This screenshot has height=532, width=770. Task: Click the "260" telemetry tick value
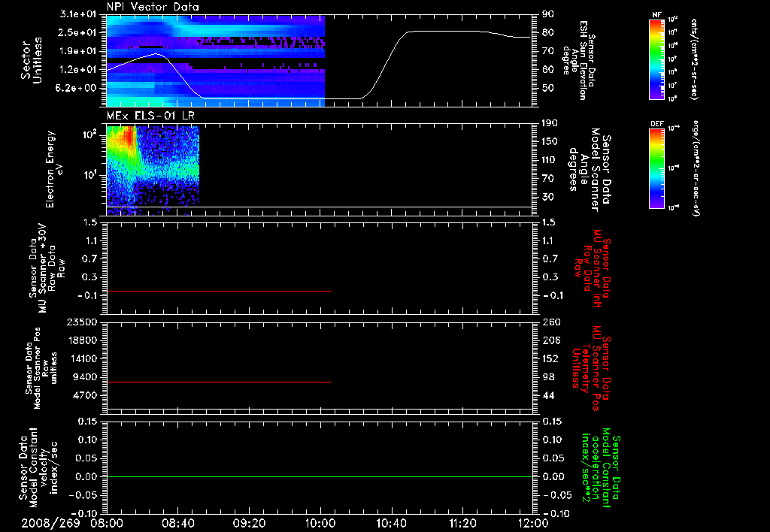550,322
